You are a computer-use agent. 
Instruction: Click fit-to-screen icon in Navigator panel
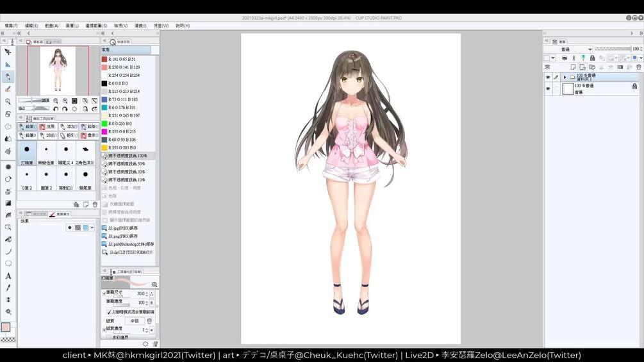coord(74,101)
